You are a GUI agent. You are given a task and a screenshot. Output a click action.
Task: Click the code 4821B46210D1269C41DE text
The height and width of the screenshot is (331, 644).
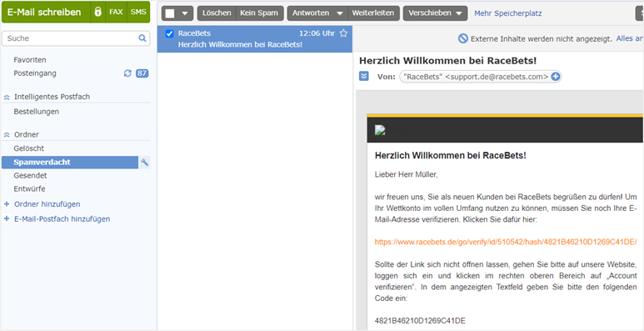[x=420, y=321]
